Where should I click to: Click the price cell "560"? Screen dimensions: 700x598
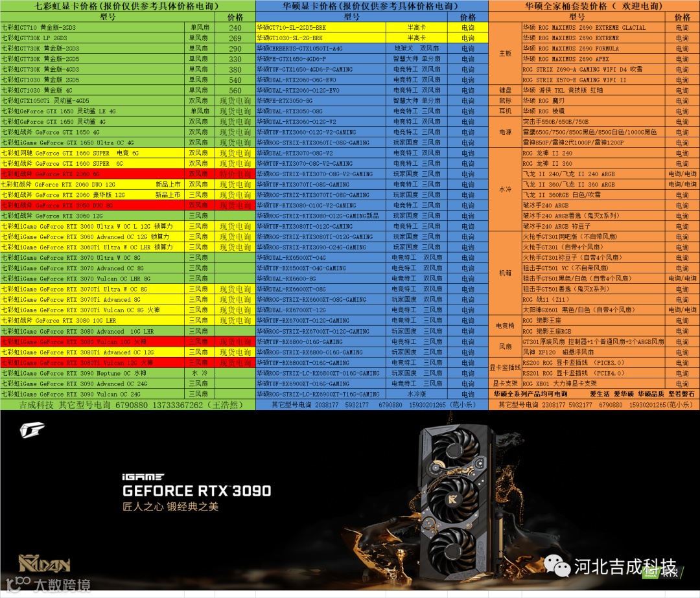click(235, 91)
